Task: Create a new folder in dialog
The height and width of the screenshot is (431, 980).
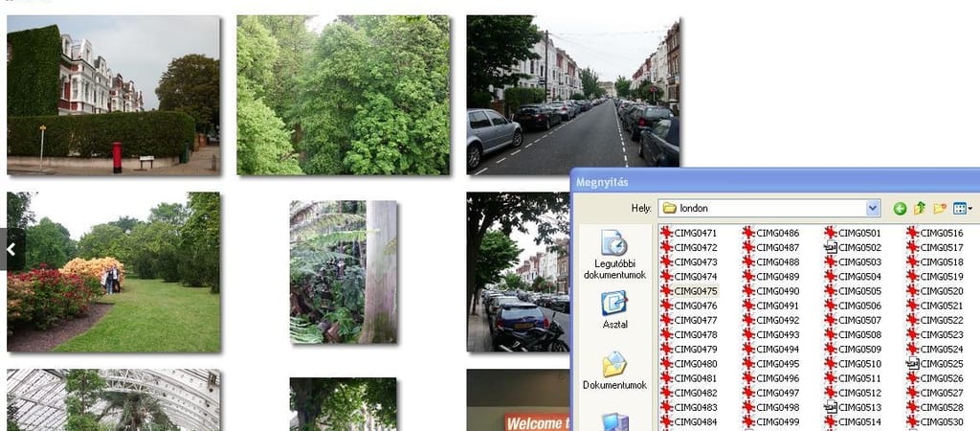Action: click(x=941, y=208)
